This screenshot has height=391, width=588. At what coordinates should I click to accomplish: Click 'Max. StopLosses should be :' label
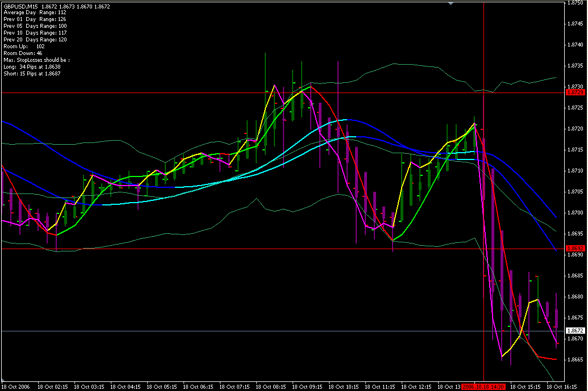click(37, 60)
